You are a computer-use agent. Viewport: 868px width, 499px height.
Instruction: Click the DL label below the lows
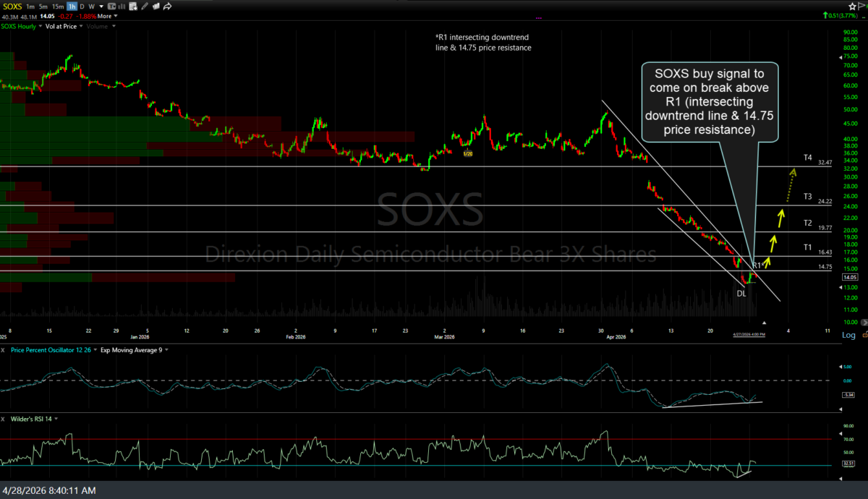[741, 293]
